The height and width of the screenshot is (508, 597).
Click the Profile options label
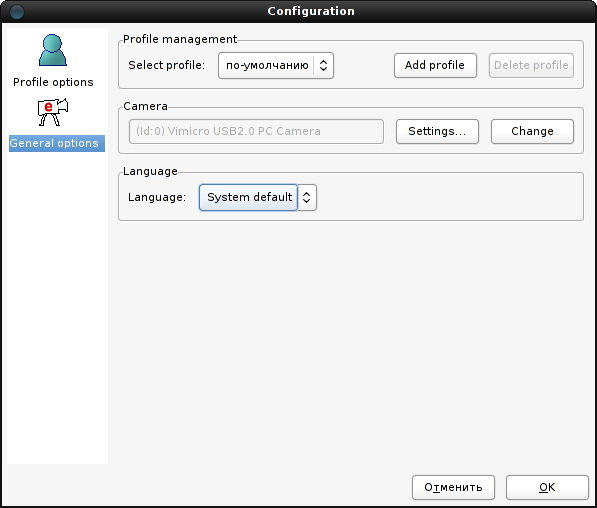[53, 82]
